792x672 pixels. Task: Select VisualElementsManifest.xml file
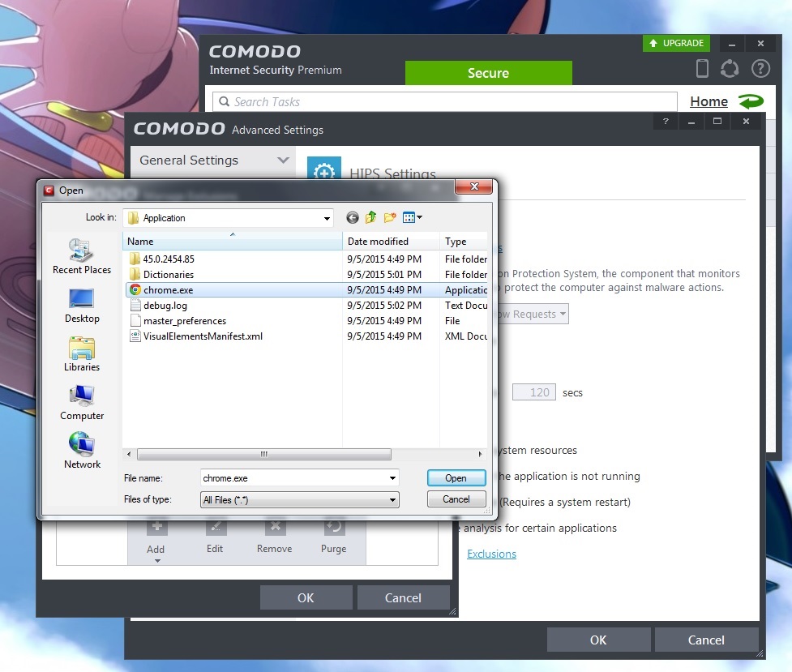[x=307, y=336]
